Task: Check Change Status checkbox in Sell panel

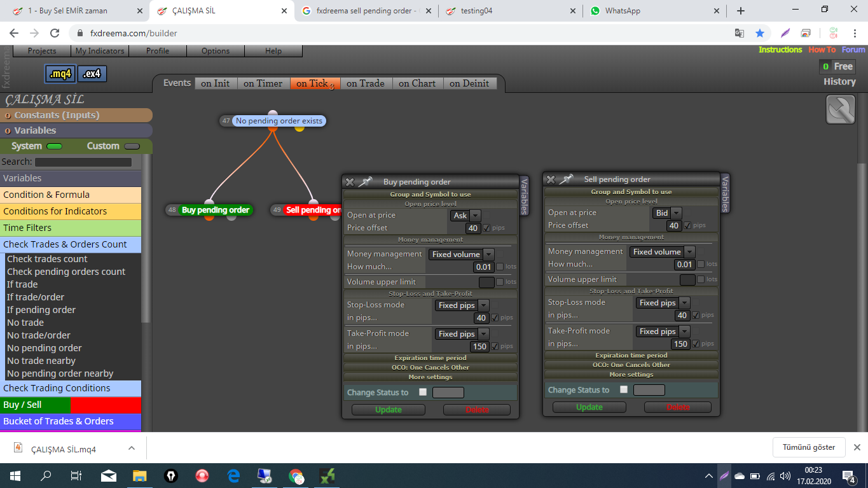Action: click(624, 389)
